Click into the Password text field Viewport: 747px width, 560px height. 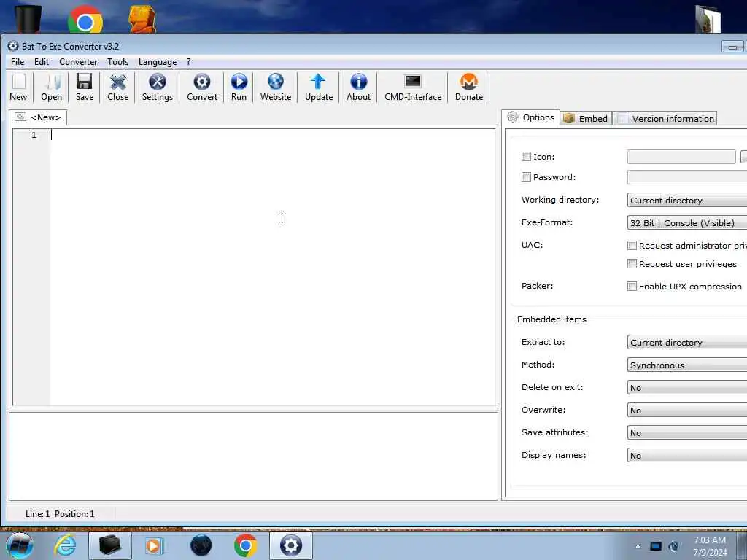click(687, 177)
